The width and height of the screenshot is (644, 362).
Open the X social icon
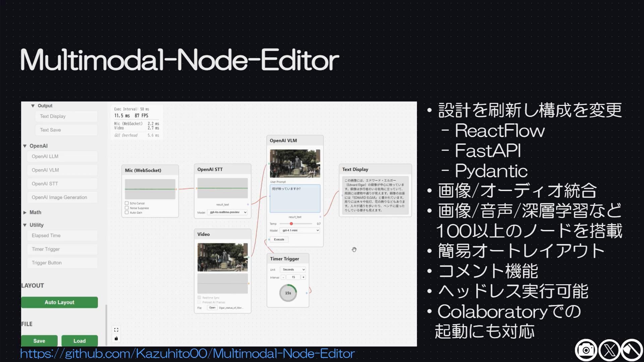coord(609,350)
